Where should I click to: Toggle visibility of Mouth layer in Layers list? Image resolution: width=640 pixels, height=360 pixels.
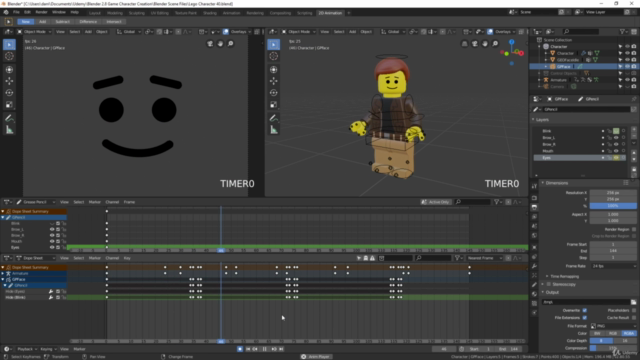(616, 151)
